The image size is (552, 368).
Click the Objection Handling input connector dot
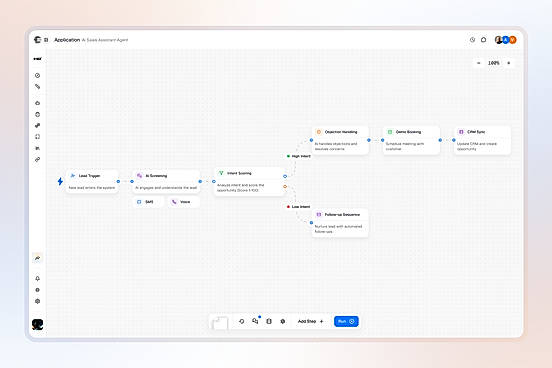[311, 140]
